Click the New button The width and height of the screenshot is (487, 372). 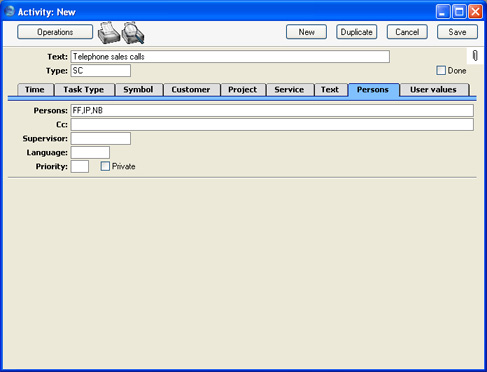coord(306,32)
